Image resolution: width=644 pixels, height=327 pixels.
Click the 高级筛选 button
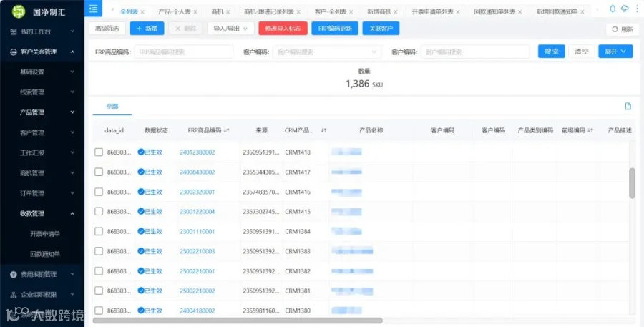pyautogui.click(x=107, y=29)
